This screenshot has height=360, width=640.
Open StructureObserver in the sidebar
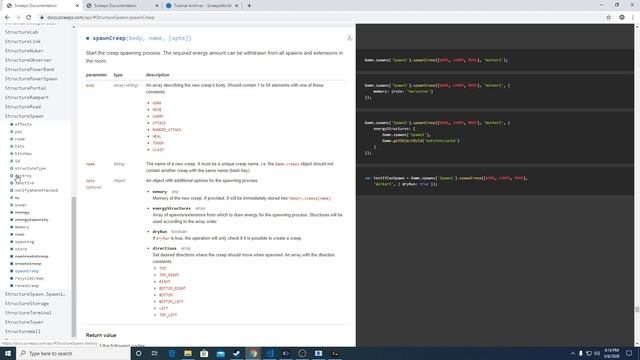pos(28,60)
